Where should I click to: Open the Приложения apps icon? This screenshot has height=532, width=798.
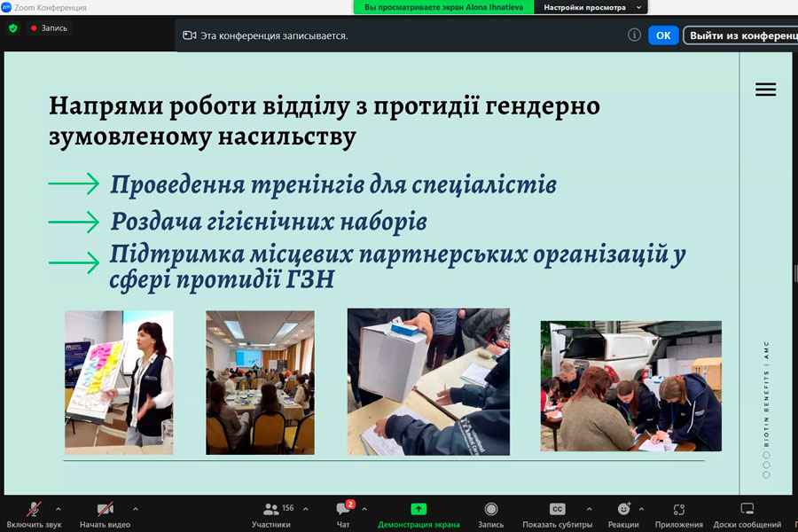[679, 509]
